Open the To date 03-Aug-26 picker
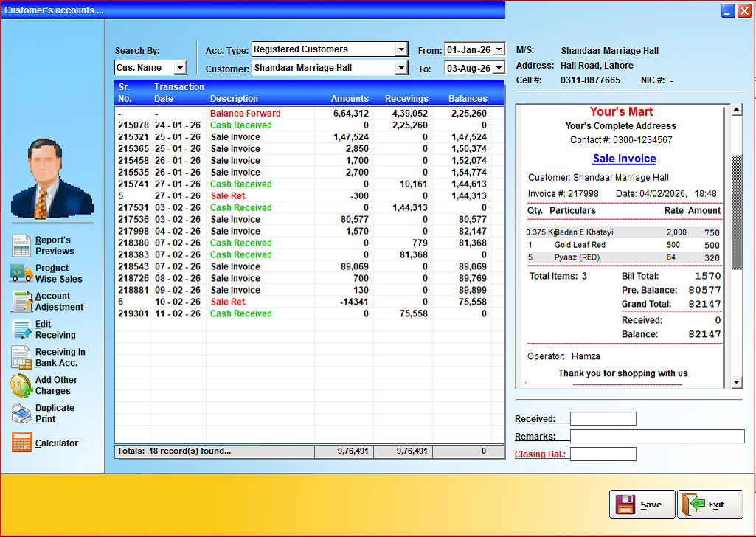 click(x=499, y=68)
